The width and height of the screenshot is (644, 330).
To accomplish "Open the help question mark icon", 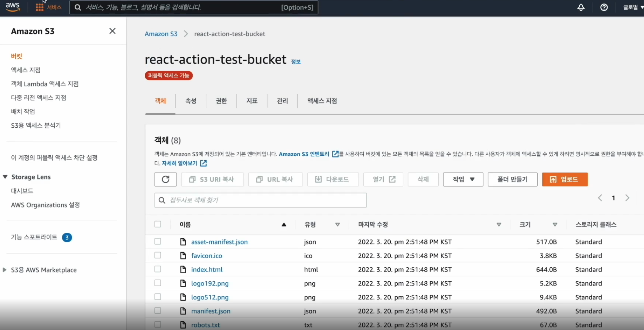I will click(x=604, y=7).
